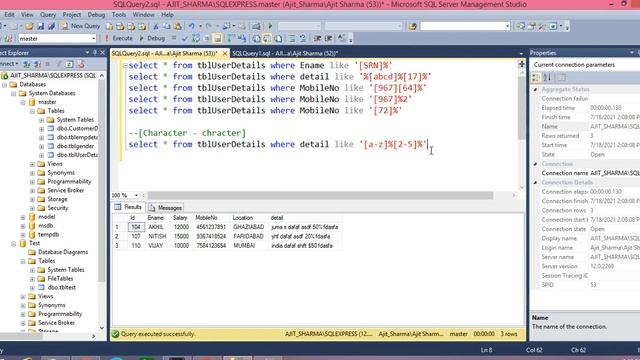
Task: Click the Parse checkmark icon
Action: [x=184, y=38]
